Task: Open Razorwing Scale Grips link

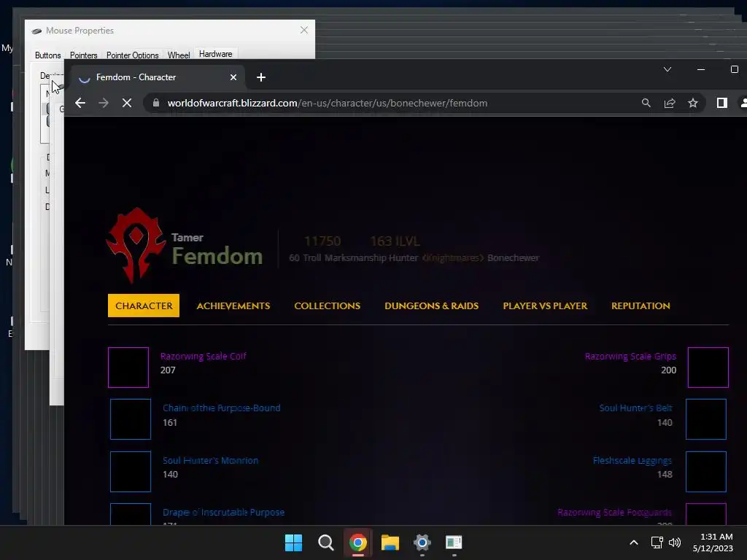Action: [x=630, y=356]
